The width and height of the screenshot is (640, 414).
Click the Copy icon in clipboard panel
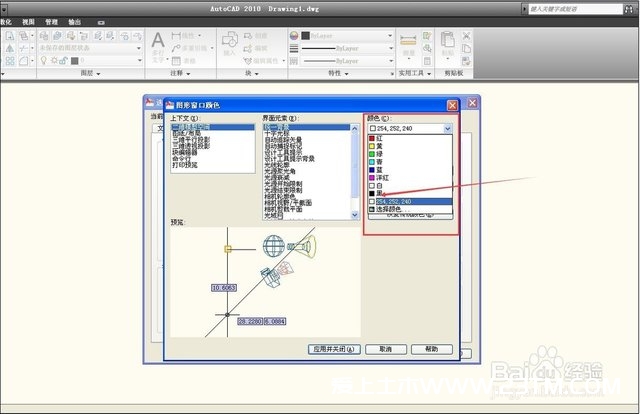click(466, 48)
